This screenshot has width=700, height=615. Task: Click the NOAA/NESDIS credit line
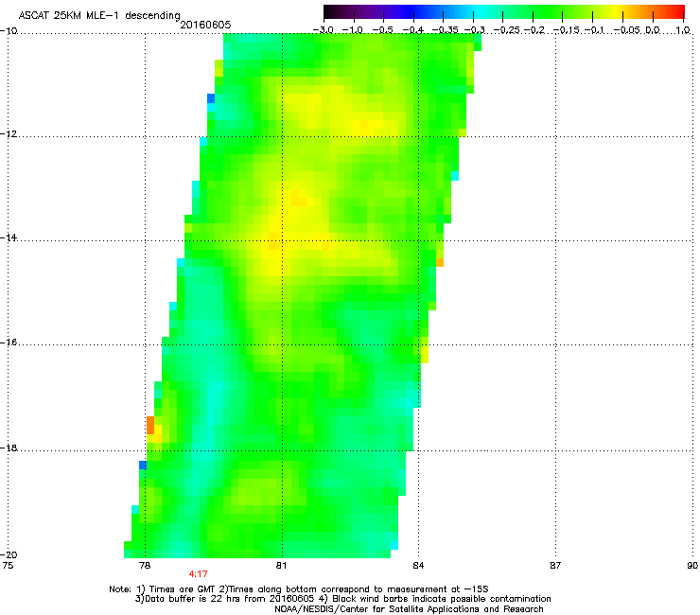(409, 608)
